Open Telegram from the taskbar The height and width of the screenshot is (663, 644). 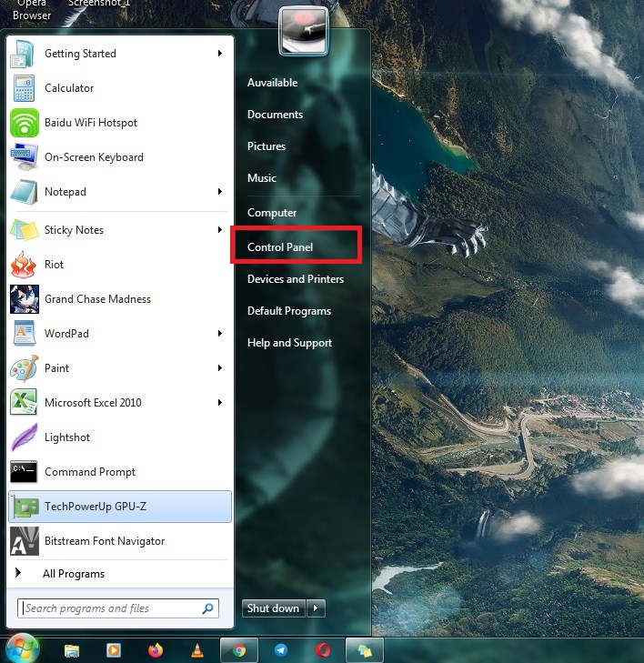pyautogui.click(x=281, y=650)
